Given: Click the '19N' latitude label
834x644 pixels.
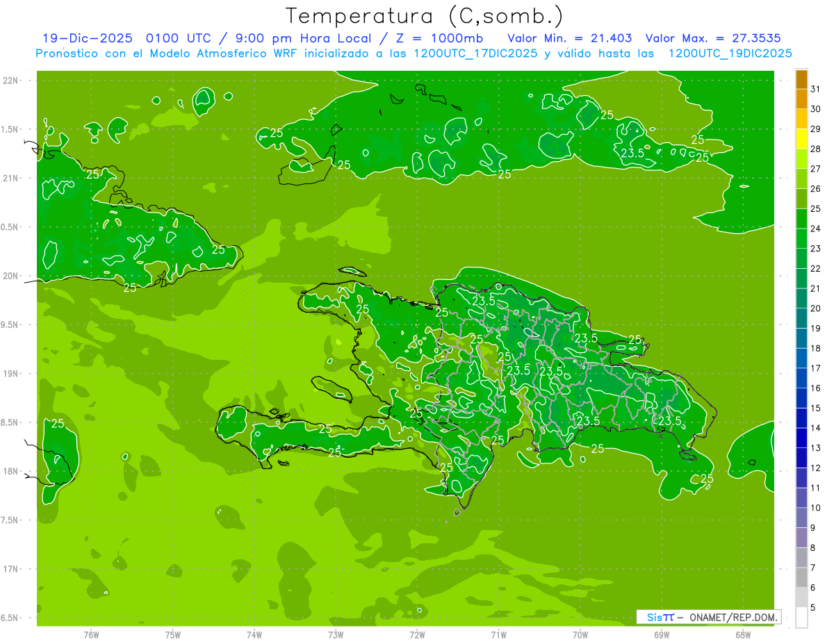Looking at the screenshot, I should (10, 374).
